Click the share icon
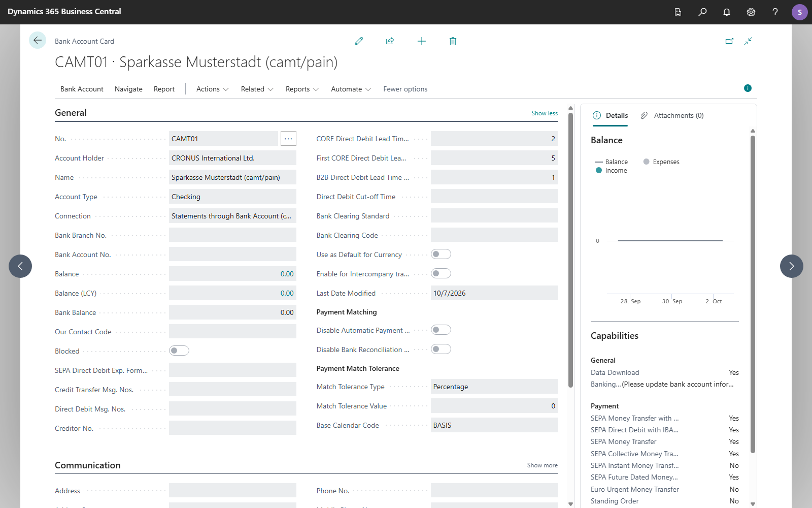Image resolution: width=812 pixels, height=508 pixels. 390,41
